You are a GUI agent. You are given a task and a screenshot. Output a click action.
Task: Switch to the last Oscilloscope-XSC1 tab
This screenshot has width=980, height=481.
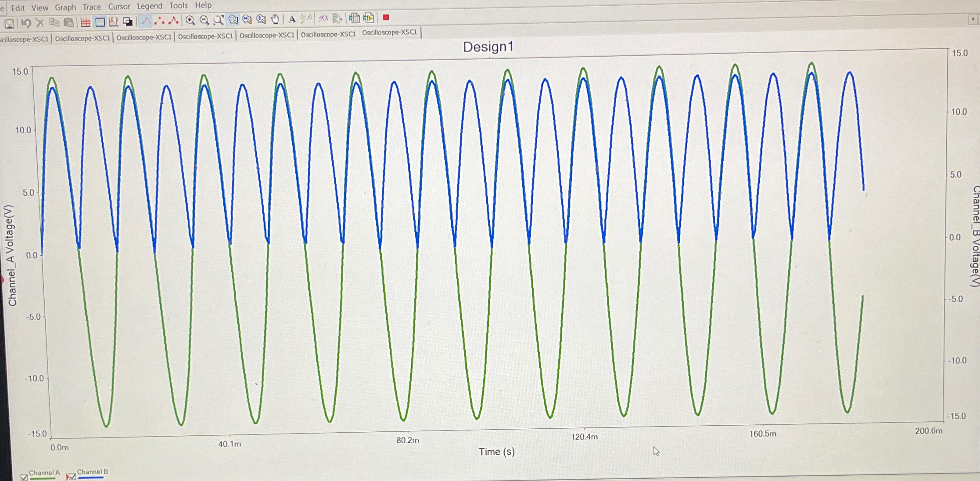(x=390, y=32)
